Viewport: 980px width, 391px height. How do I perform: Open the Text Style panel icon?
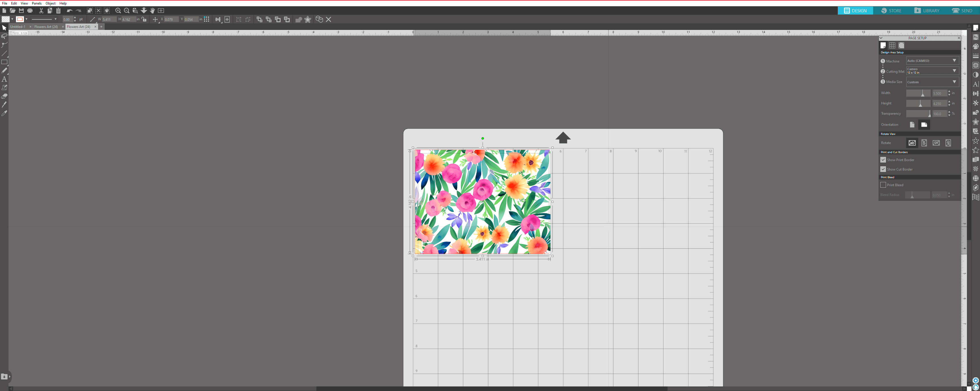pyautogui.click(x=976, y=84)
